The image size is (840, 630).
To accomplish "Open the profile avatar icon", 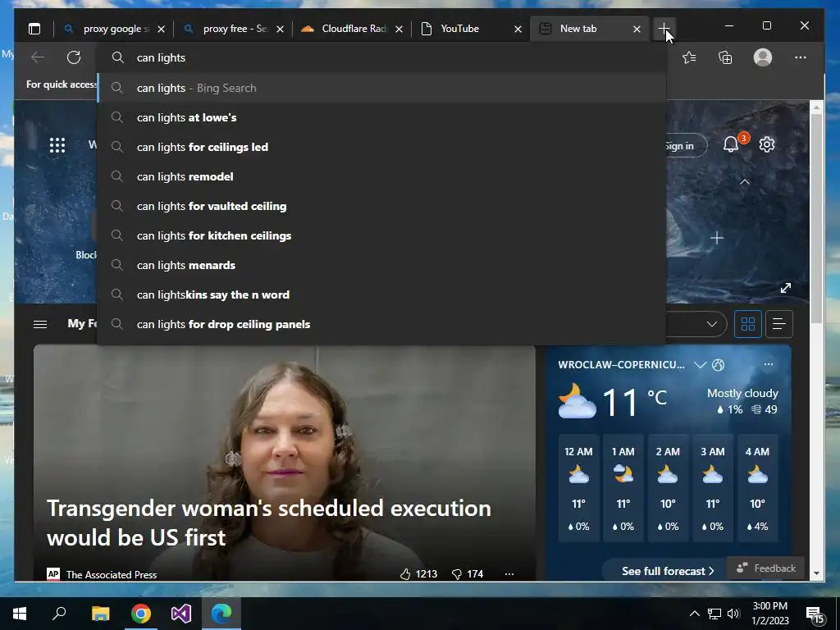I will click(x=762, y=57).
